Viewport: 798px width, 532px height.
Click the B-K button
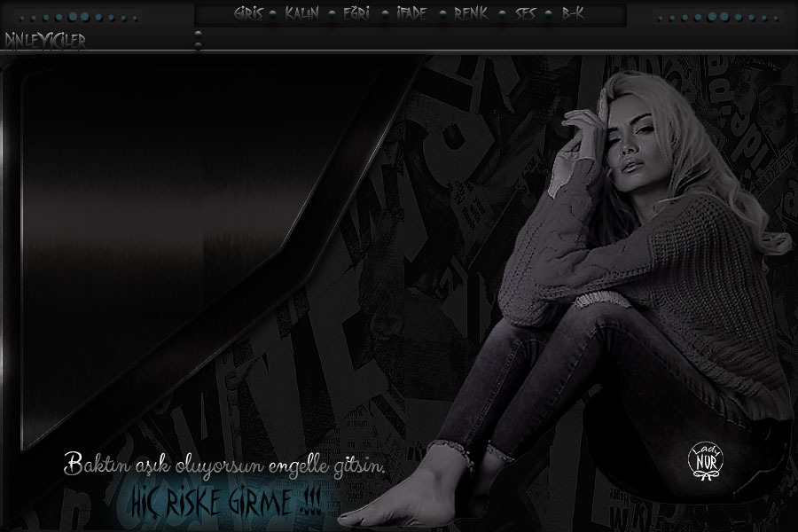click(573, 14)
